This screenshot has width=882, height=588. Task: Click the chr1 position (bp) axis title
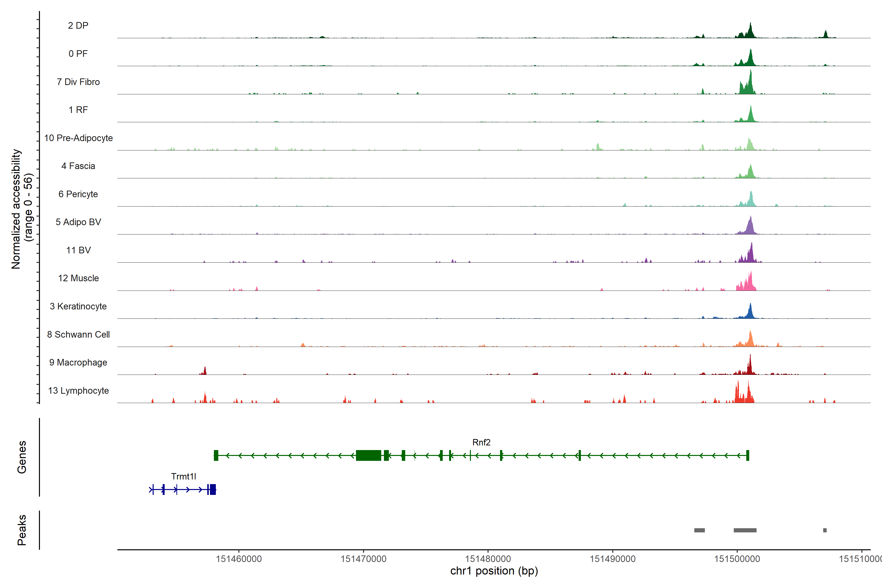click(494, 571)
